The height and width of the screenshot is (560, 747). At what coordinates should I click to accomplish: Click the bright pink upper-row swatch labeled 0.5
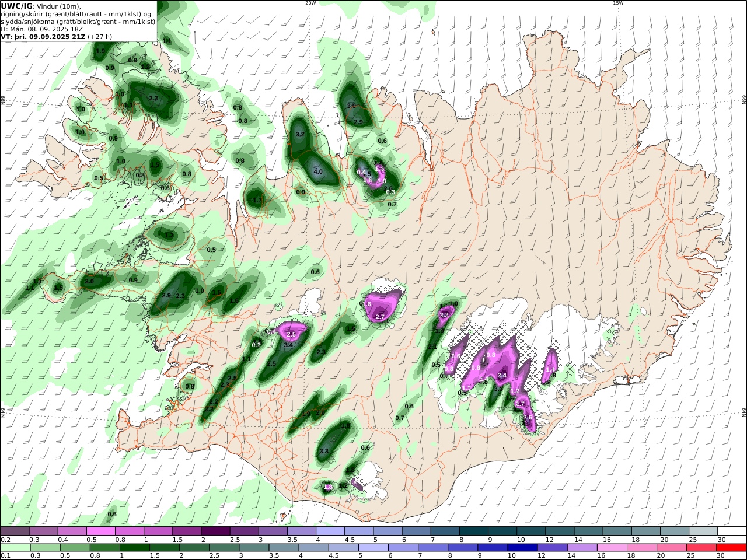pos(100,531)
